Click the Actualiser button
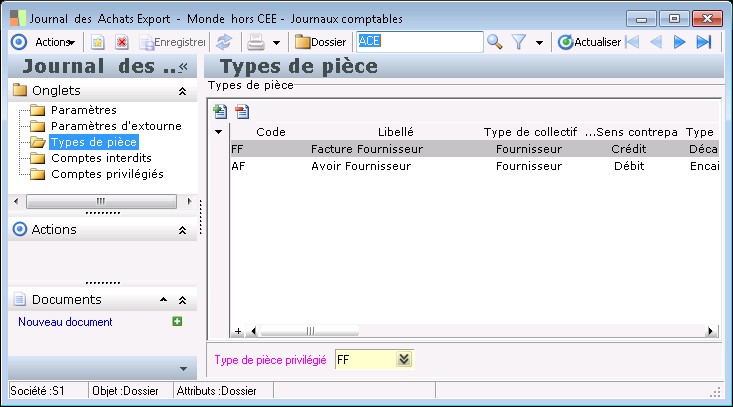Image resolution: width=733 pixels, height=407 pixels. [590, 42]
